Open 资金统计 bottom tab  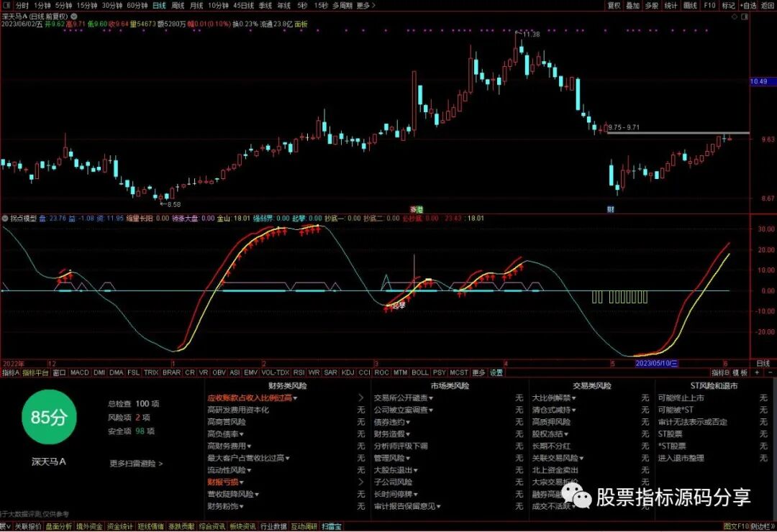point(120,526)
